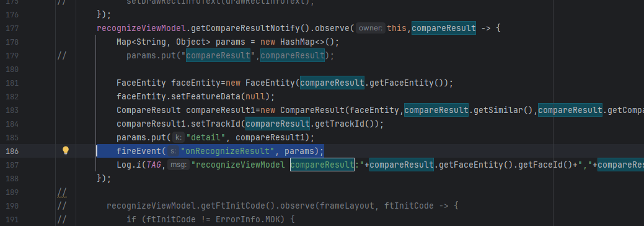Viewport: 644px width, 226px height.
Task: Select line number 185 in the gutter
Action: click(x=13, y=137)
